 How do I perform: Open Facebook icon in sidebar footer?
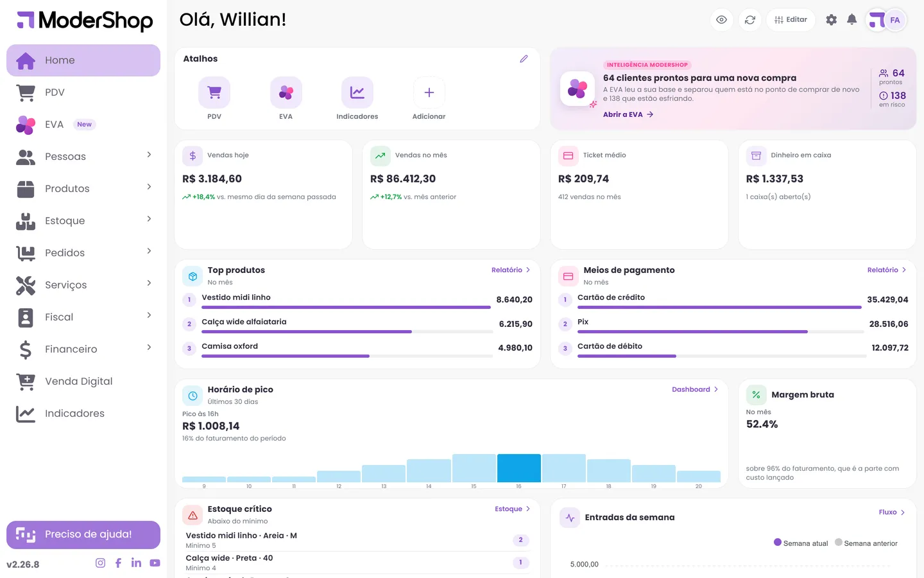pos(118,563)
